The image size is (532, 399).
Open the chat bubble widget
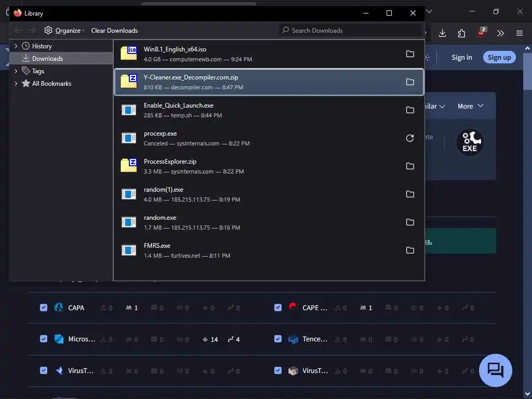pos(495,370)
